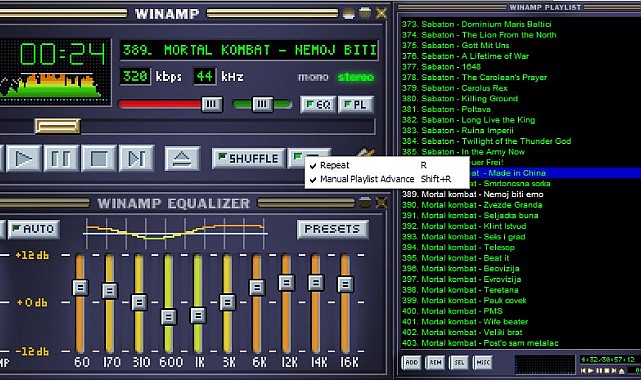Image resolution: width=641 pixels, height=380 pixels.
Task: Skip to next track button
Action: (136, 158)
